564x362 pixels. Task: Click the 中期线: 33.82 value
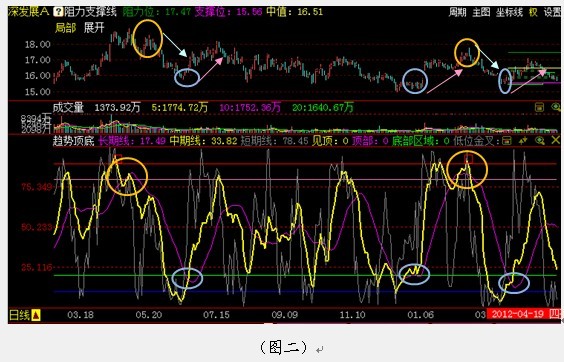click(x=204, y=141)
